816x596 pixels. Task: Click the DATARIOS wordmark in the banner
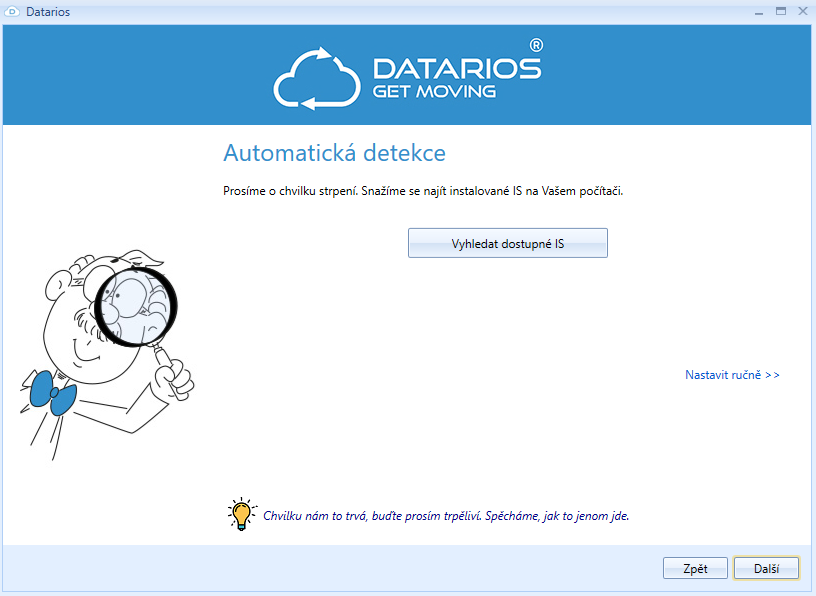[457, 68]
